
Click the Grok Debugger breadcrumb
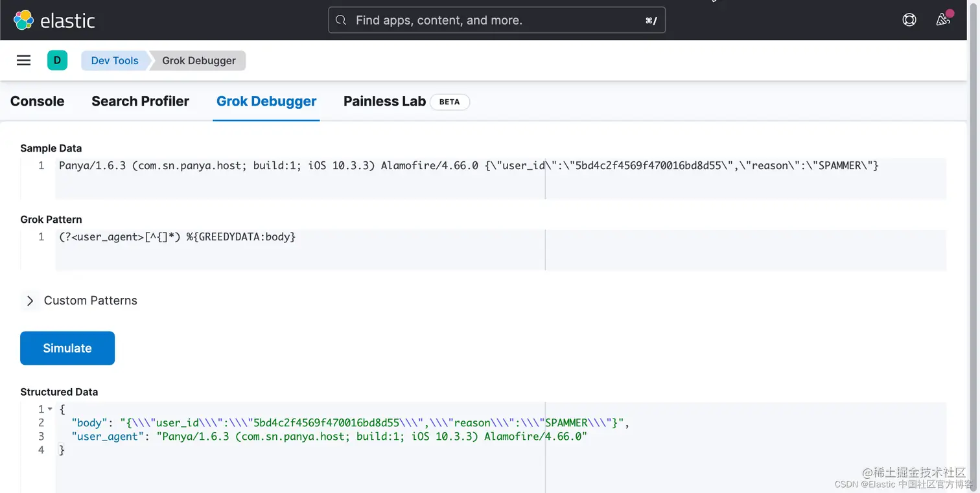pyautogui.click(x=199, y=60)
